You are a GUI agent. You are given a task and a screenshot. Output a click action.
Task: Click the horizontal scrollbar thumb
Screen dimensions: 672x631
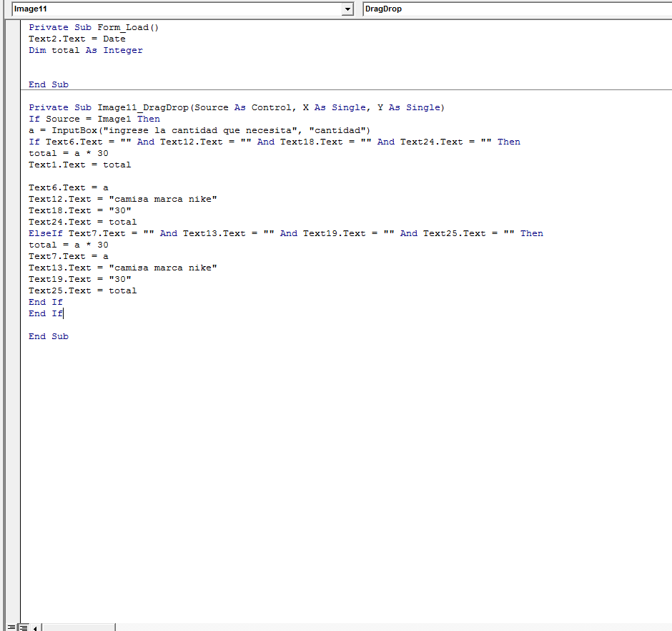(79, 627)
